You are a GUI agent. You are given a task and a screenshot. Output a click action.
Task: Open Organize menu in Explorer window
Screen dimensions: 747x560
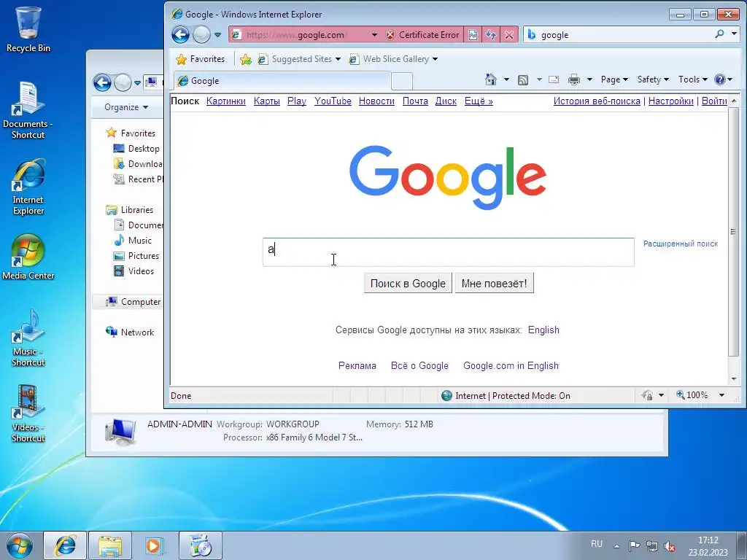[x=125, y=107]
